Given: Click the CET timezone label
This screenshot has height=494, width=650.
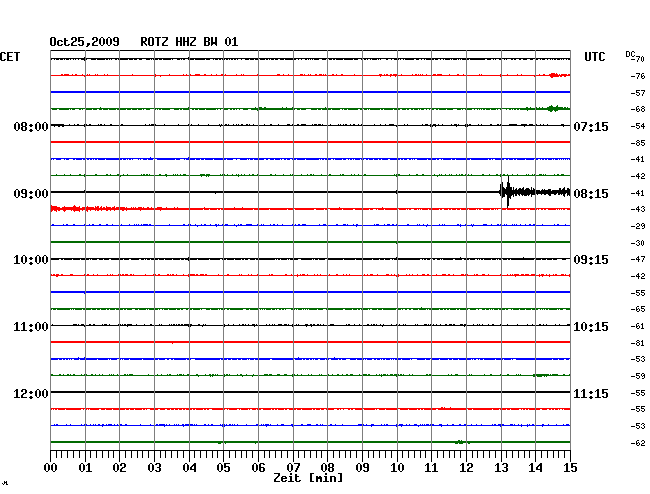Looking at the screenshot, I should pyautogui.click(x=10, y=57).
